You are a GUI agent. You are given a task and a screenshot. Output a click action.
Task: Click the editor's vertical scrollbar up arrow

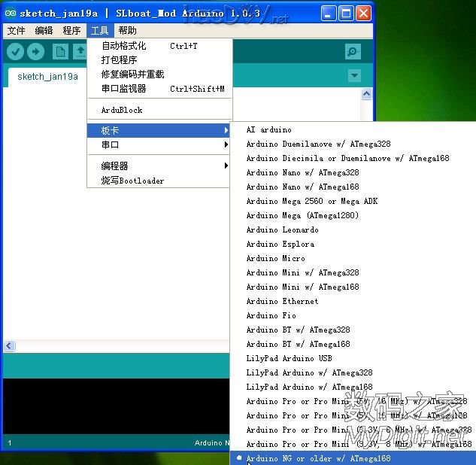[367, 95]
